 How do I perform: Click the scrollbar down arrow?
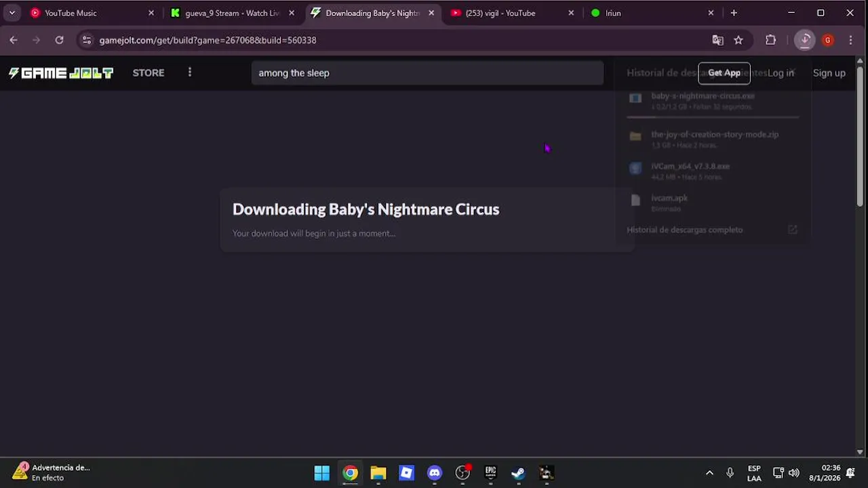pyautogui.click(x=861, y=451)
